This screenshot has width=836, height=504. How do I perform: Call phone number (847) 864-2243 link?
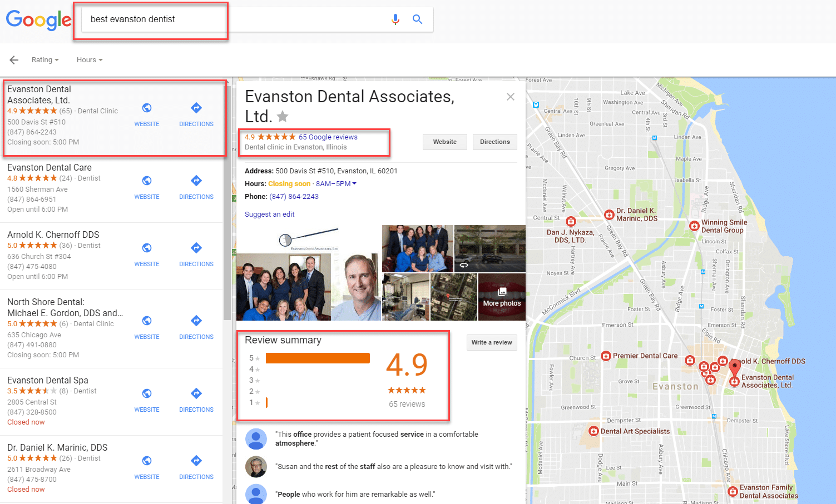pyautogui.click(x=294, y=197)
